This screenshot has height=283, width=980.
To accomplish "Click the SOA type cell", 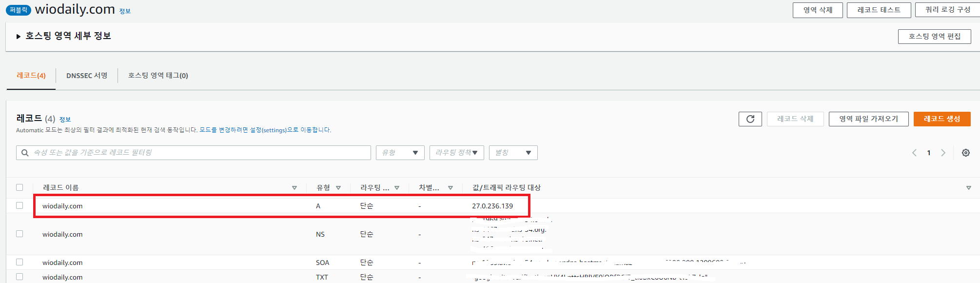I will [322, 263].
